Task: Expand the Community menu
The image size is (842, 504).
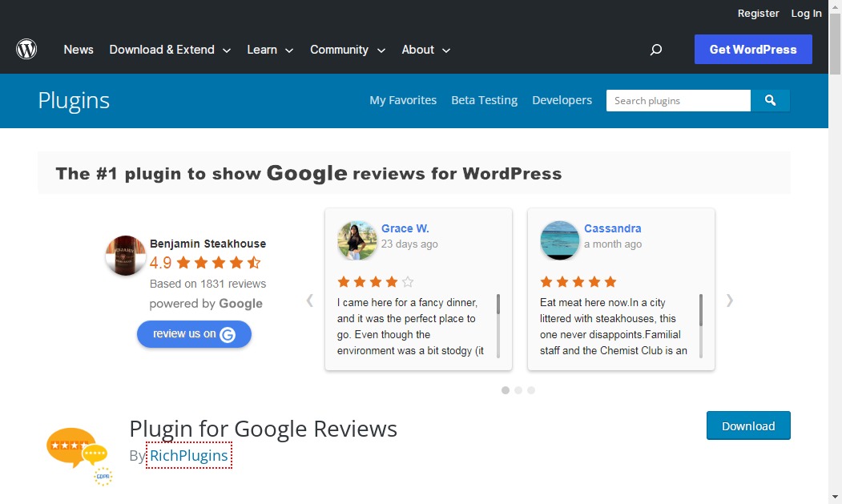Action: click(x=348, y=50)
